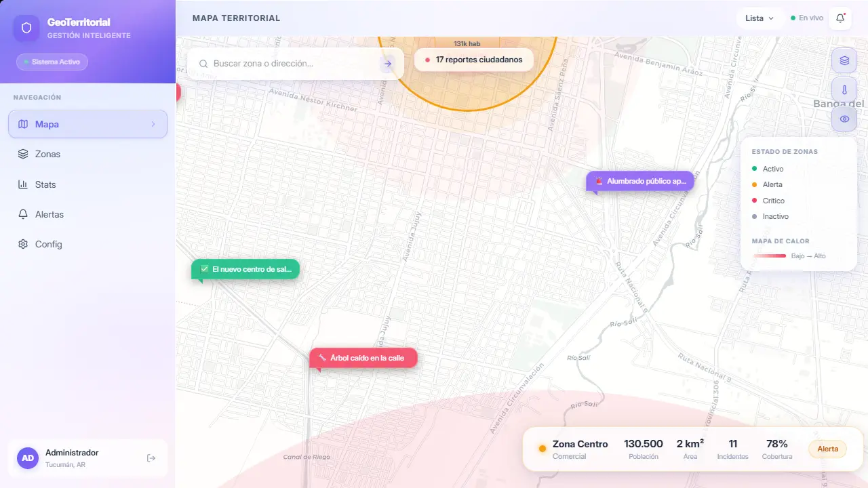868x488 pixels.
Task: Click the Alerta legend entry
Action: 767,184
